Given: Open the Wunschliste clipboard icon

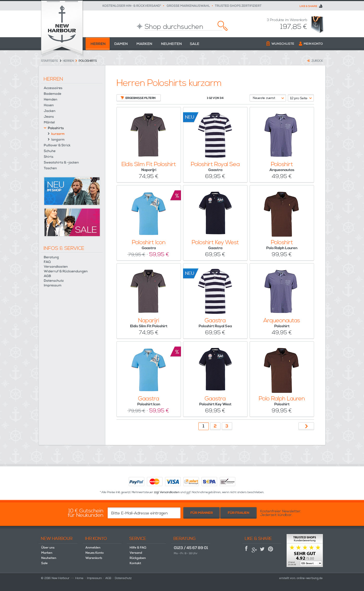Looking at the screenshot, I should click(268, 43).
